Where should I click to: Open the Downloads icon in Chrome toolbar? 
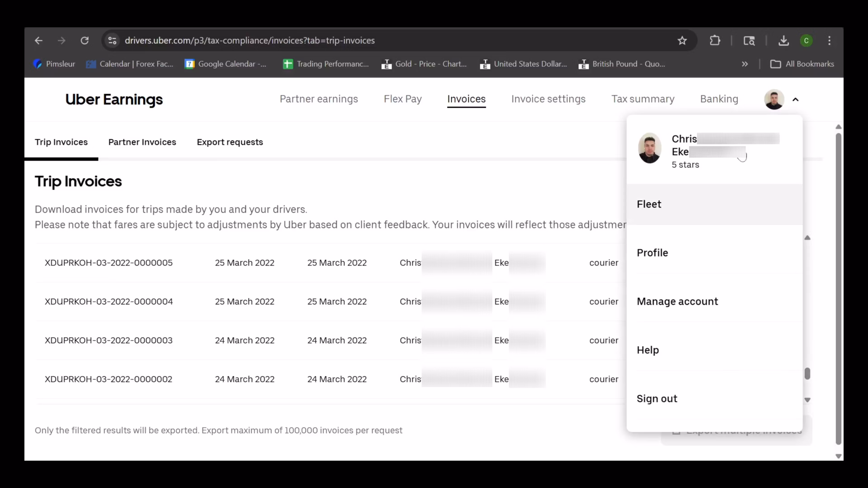(x=783, y=41)
